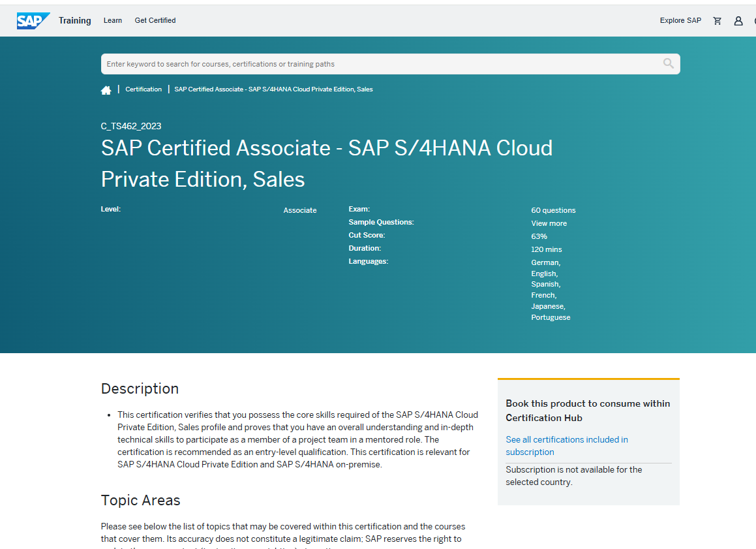Viewport: 756px width, 549px height.
Task: Click the Description heading
Action: pos(140,388)
